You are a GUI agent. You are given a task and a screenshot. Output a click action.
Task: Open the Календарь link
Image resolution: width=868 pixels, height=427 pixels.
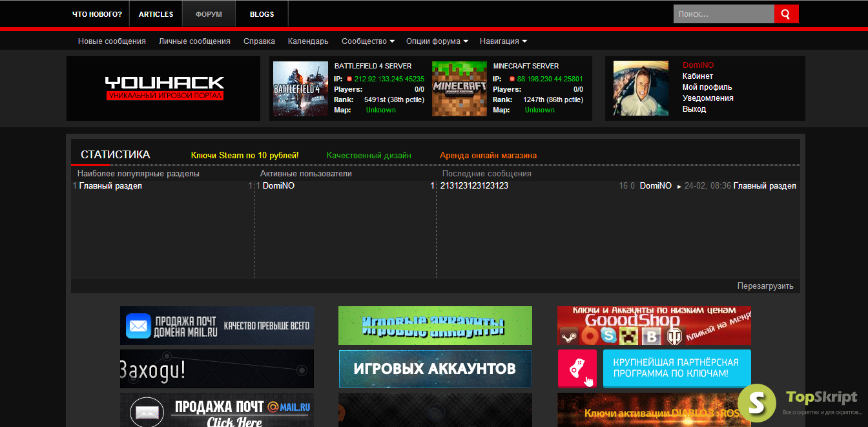(x=308, y=41)
